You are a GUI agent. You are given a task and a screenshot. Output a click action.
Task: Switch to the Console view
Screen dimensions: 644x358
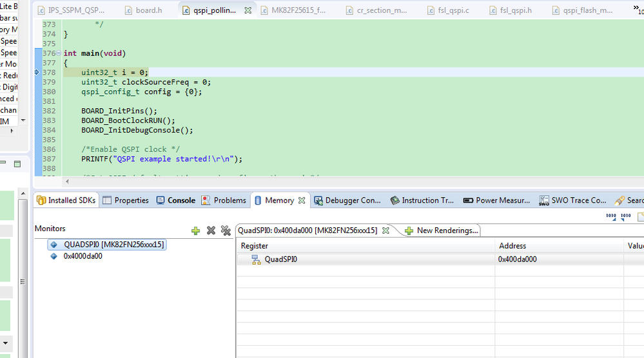pyautogui.click(x=176, y=200)
